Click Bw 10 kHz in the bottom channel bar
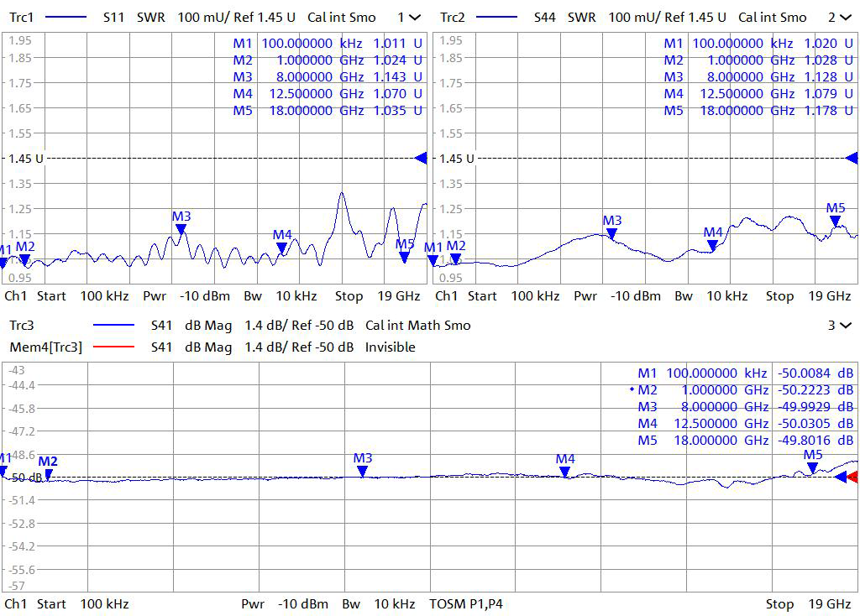This screenshot has height=616, width=860. coord(377,603)
